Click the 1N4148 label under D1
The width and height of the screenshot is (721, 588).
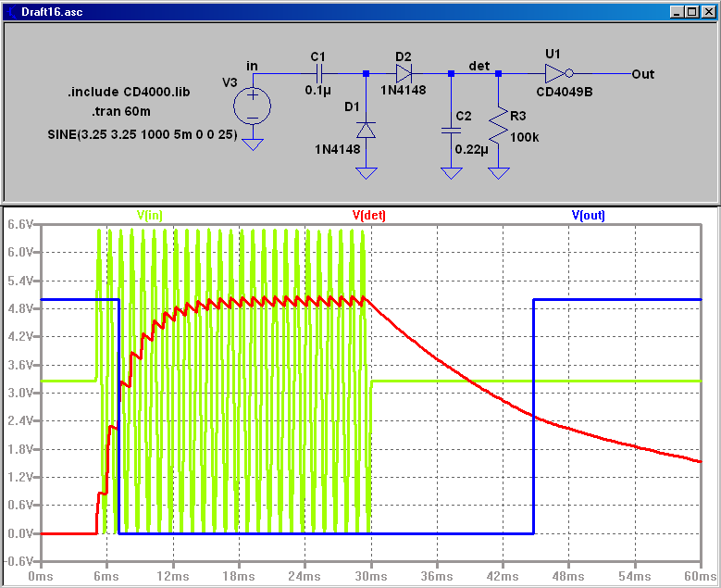click(x=338, y=149)
